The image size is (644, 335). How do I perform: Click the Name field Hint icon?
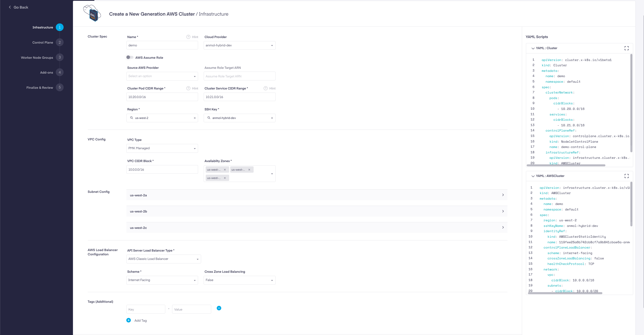pyautogui.click(x=188, y=37)
